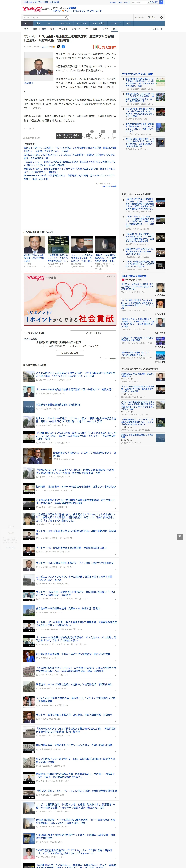Viewport: 186px width, 868px height.
Task: Share the article on X
Action: [59, 47]
